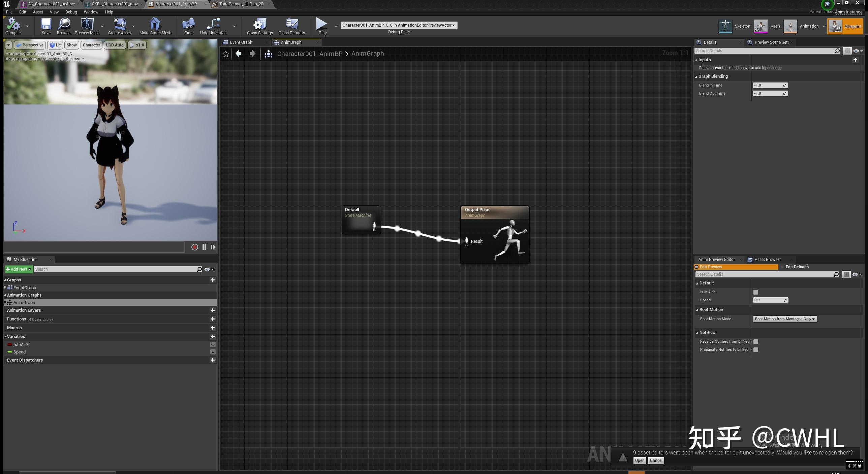Image resolution: width=868 pixels, height=474 pixels.
Task: Open the Root Motion Mode dropdown
Action: pos(785,319)
